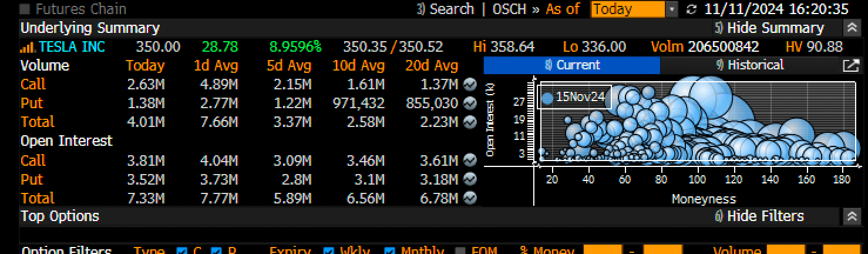Click the Open Interest section label

66,141
